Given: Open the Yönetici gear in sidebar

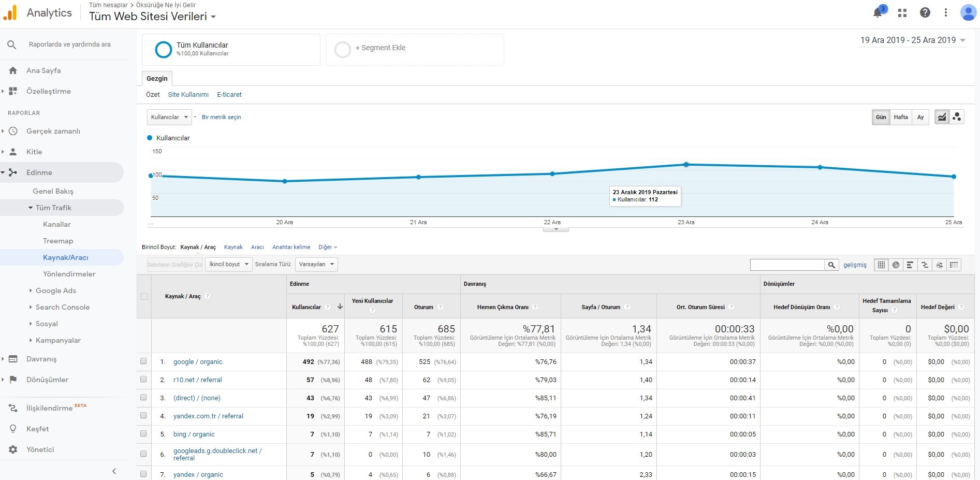Looking at the screenshot, I should pyautogui.click(x=13, y=449).
